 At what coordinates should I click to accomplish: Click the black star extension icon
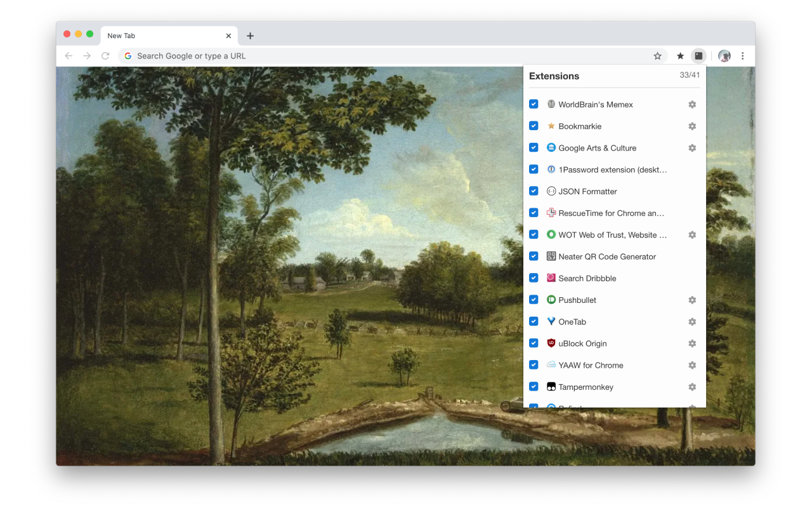coord(680,56)
